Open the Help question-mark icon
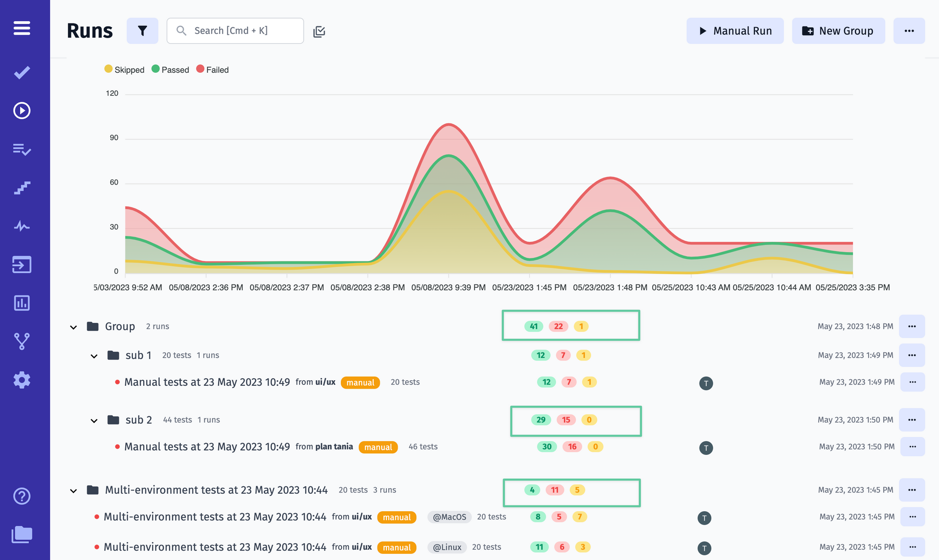 22,496
